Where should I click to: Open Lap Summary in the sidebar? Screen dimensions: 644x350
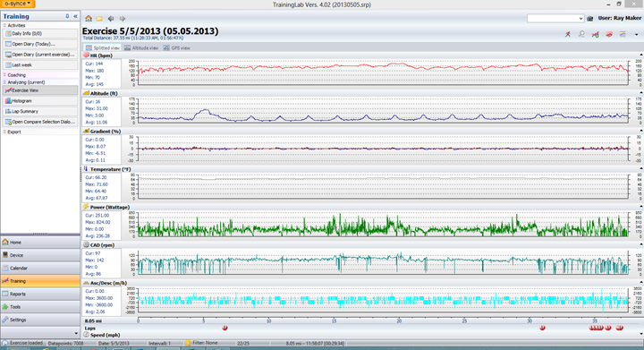(40, 111)
